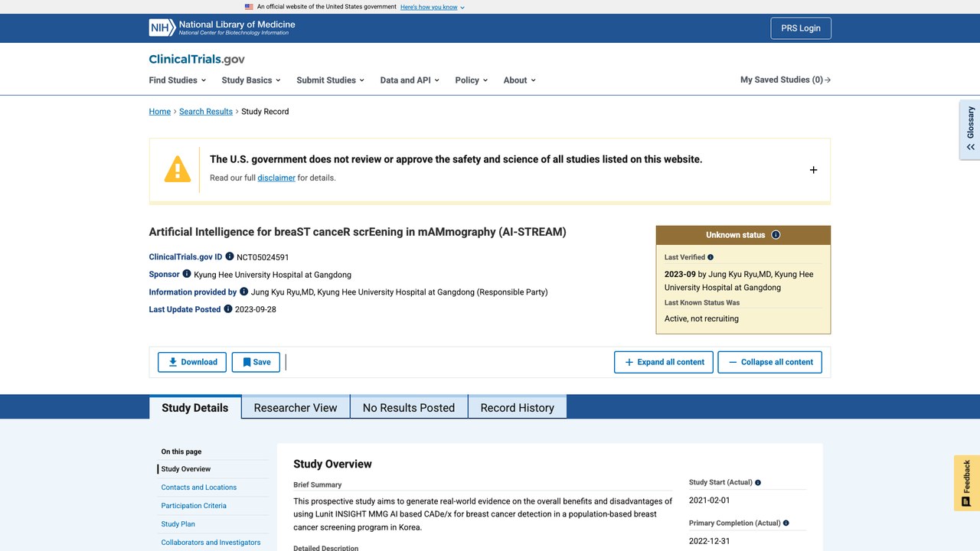Viewport: 980px width, 551px height.
Task: Expand the Study Basics menu
Action: pos(251,80)
